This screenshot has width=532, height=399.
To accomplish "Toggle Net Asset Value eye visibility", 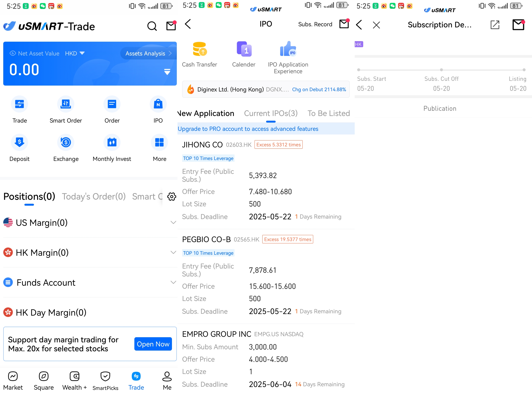I will tap(12, 53).
